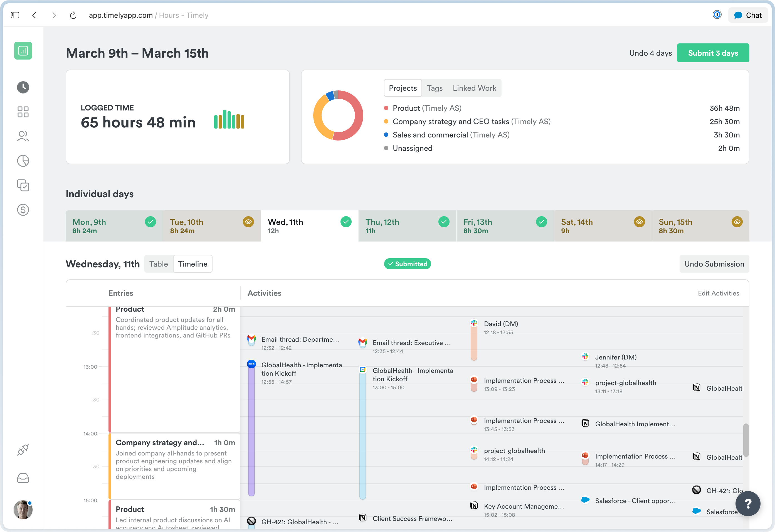This screenshot has height=532, width=775.
Task: Open the Invoices dollar sign icon
Action: click(23, 210)
